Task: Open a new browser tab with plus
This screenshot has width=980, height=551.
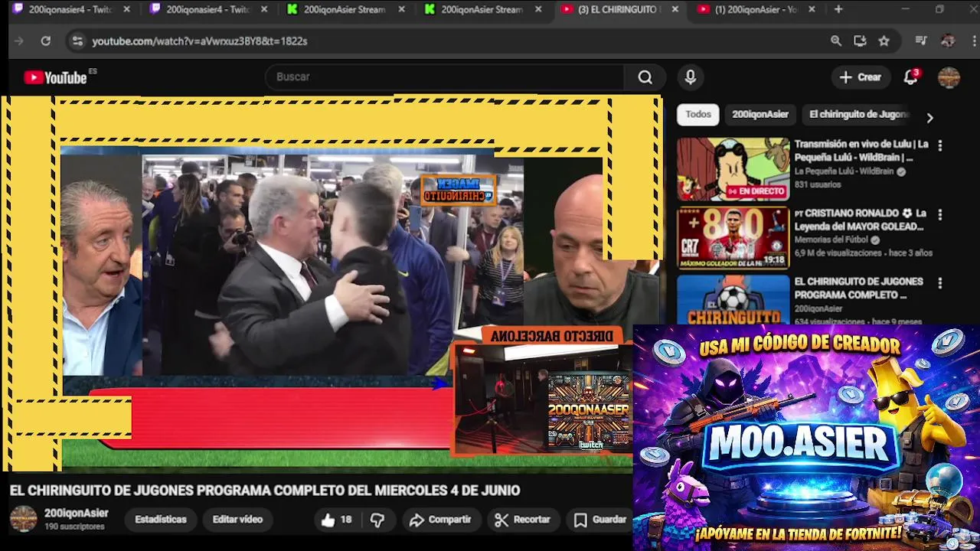Action: (838, 9)
